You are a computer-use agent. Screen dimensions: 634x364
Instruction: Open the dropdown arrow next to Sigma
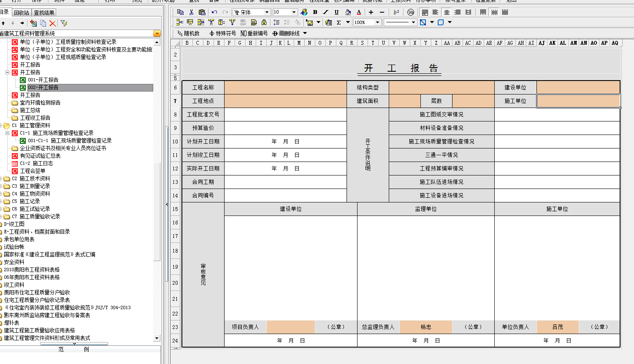pyautogui.click(x=348, y=22)
